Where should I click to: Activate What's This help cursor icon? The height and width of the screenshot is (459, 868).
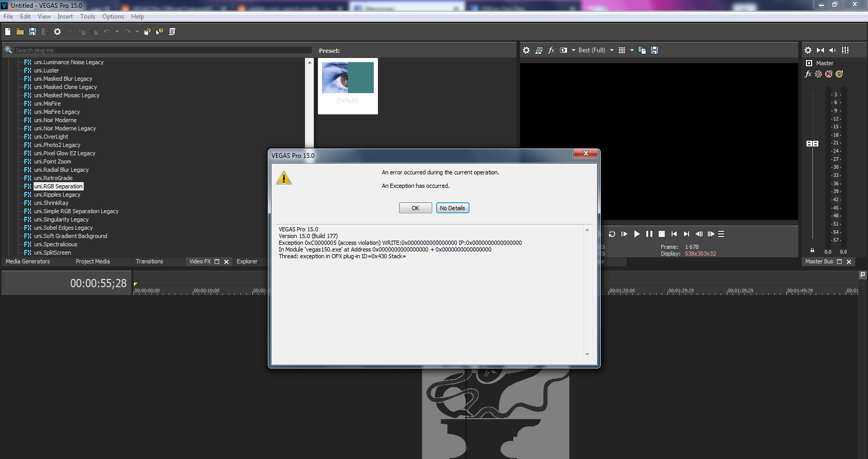click(x=160, y=32)
